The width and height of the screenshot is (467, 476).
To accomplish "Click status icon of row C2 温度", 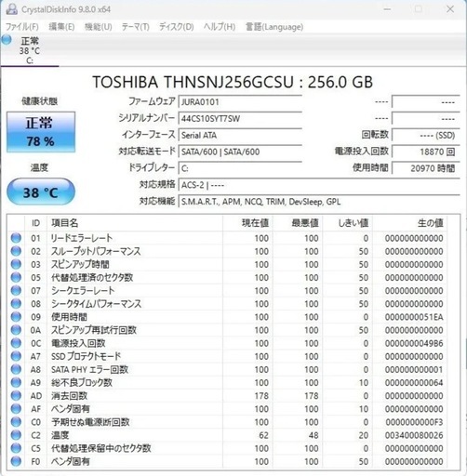I will click(16, 435).
